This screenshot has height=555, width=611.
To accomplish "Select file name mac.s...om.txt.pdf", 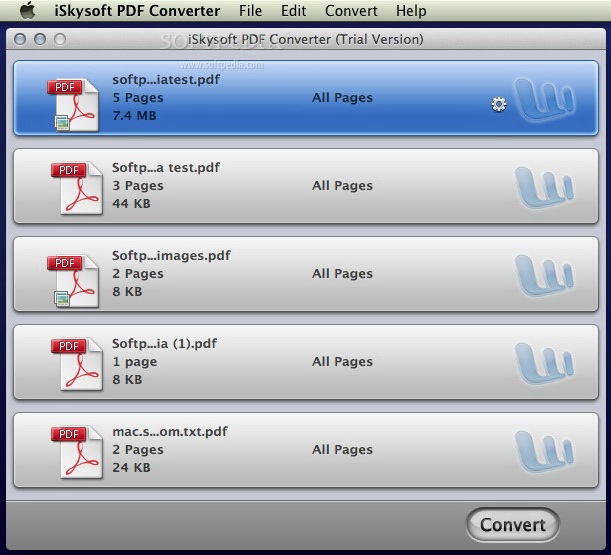I will [170, 432].
